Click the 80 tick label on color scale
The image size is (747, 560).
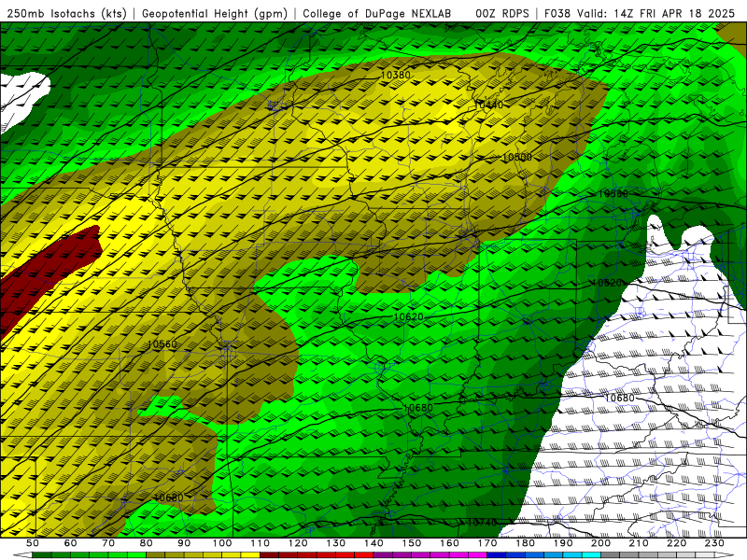click(x=146, y=543)
